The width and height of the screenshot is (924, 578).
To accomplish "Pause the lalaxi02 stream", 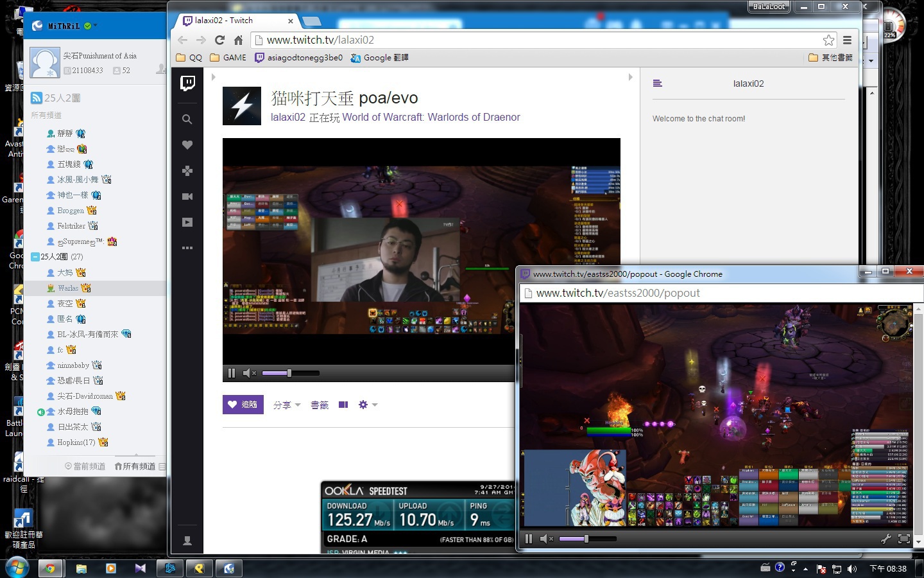I will (232, 373).
